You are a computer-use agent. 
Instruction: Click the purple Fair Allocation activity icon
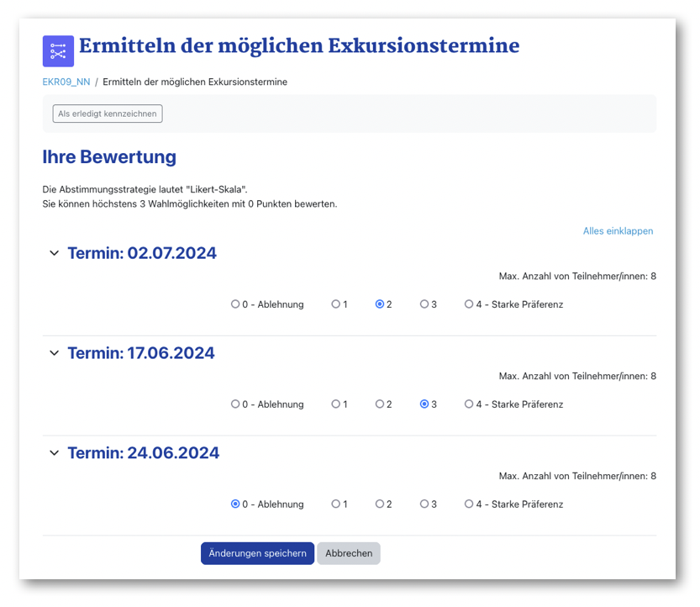[x=58, y=51]
